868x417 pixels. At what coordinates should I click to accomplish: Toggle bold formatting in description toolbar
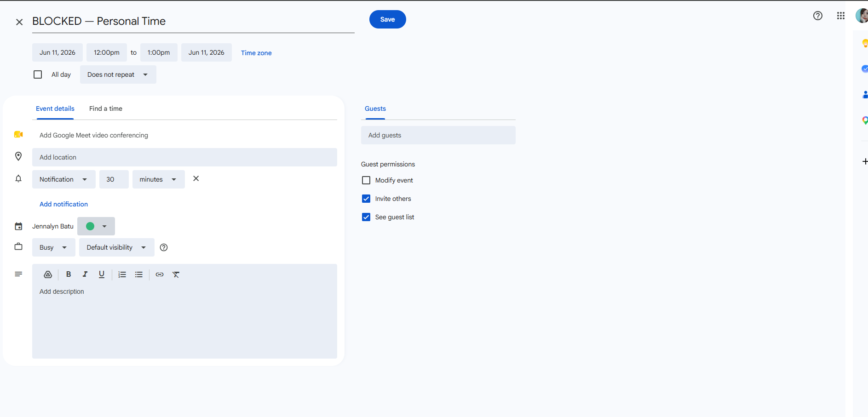[x=69, y=274]
